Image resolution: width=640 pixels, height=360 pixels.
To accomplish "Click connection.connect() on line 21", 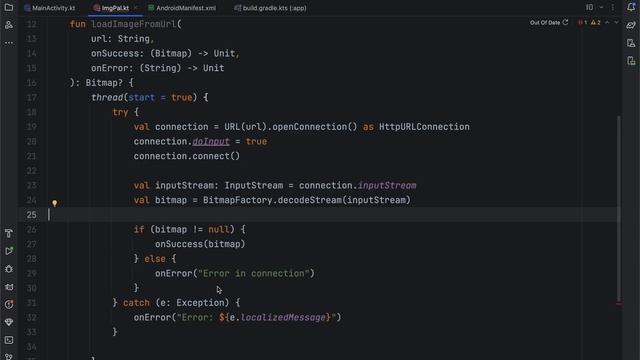I will (187, 156).
